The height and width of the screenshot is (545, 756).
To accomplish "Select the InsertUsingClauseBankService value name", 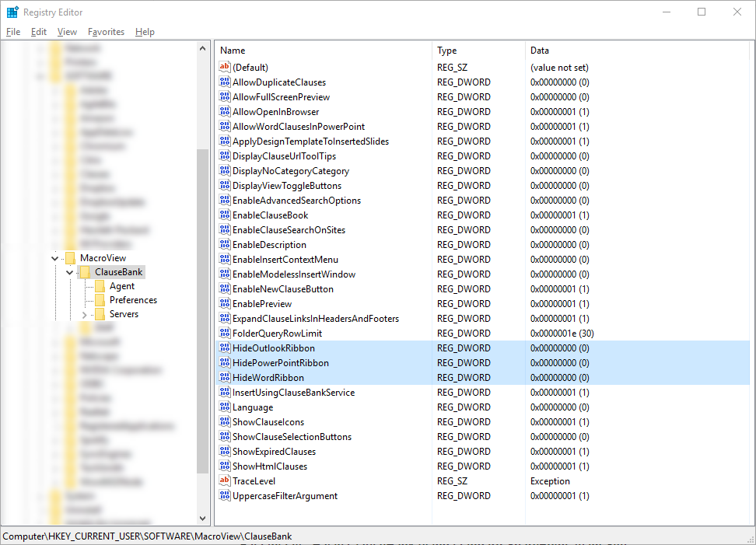I will 294,393.
